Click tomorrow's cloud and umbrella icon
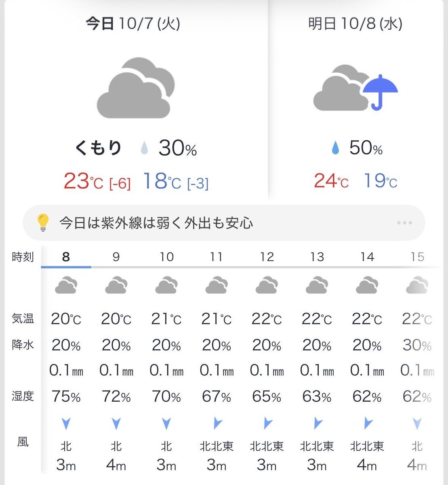 (x=355, y=88)
